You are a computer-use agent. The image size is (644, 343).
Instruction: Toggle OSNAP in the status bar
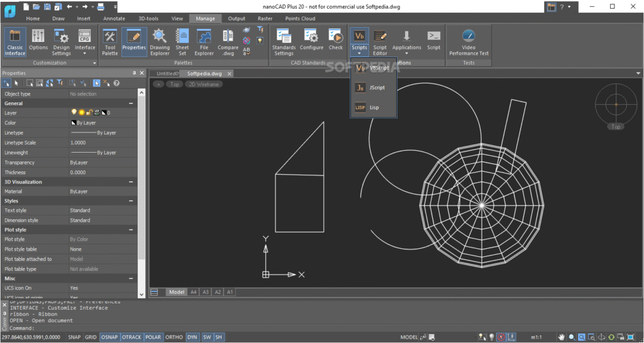[109, 337]
